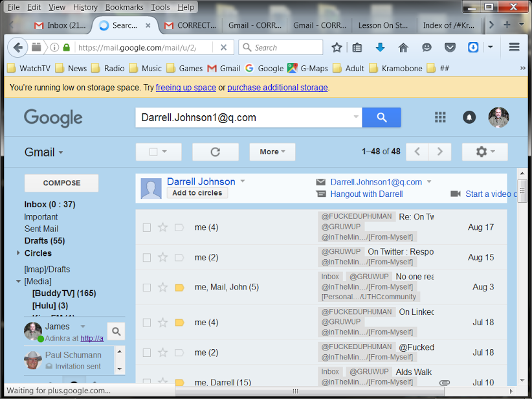Viewport: 532px width, 399px height.
Task: Click Hangout with Darrell link
Action: tap(367, 194)
